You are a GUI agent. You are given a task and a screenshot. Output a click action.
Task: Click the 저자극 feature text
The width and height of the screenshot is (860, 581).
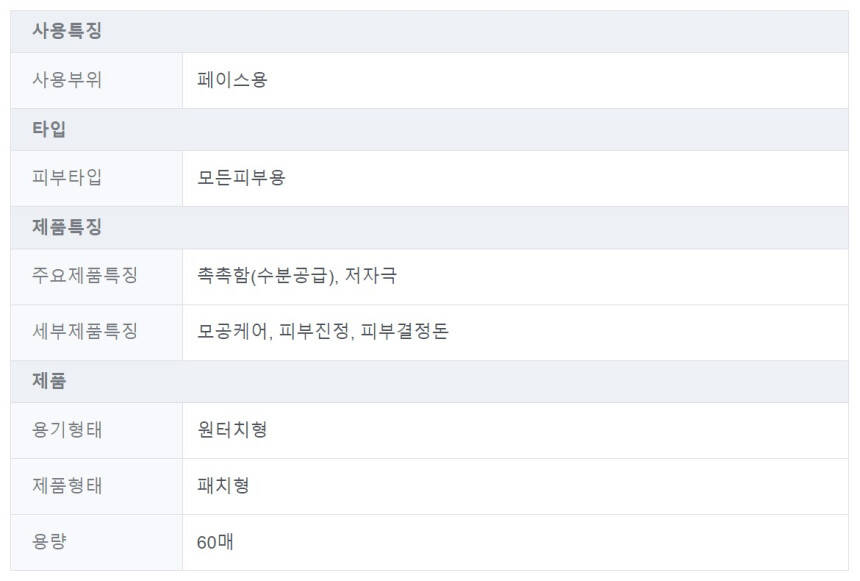(x=370, y=276)
